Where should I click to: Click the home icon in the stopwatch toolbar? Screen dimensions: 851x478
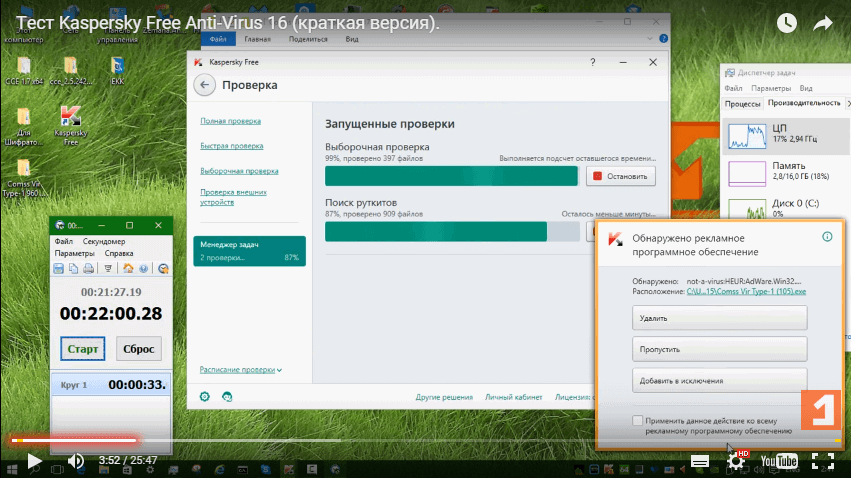(x=128, y=268)
